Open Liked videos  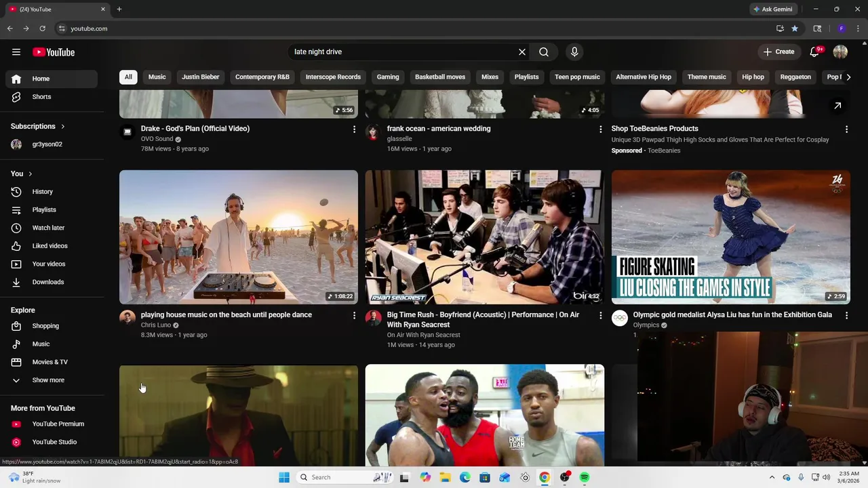tap(52, 246)
